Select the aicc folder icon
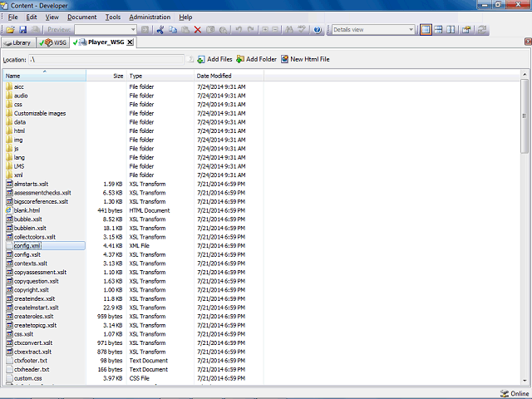This screenshot has height=399, width=532. (9, 86)
